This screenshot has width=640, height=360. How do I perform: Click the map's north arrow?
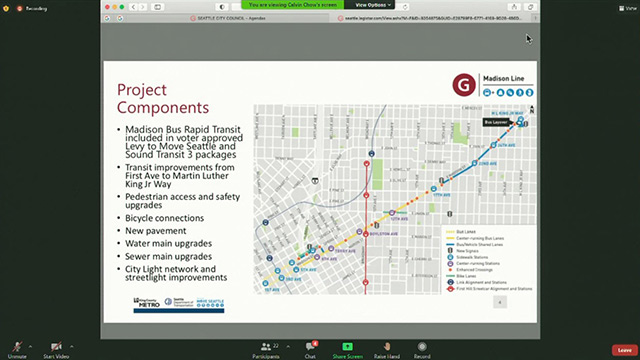pyautogui.click(x=532, y=109)
